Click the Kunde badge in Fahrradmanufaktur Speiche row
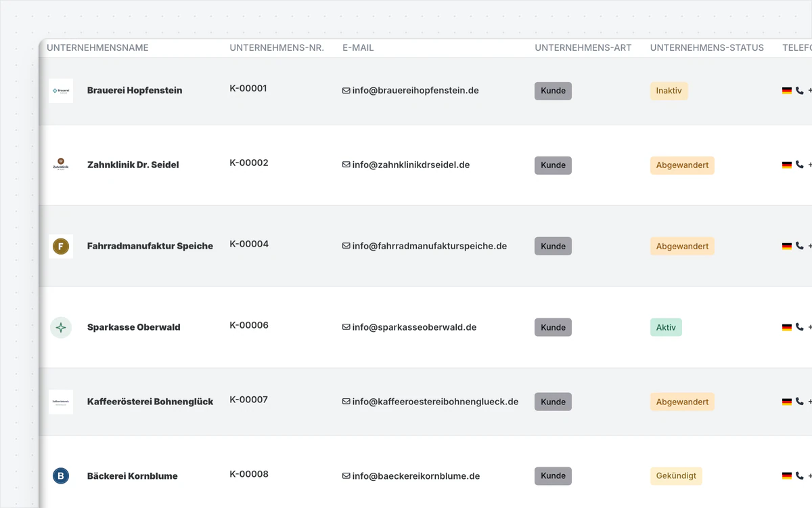 click(553, 247)
